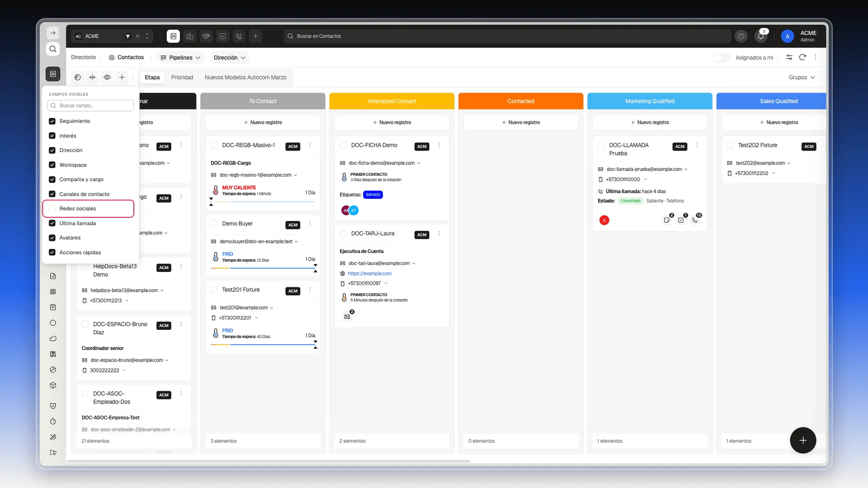The width and height of the screenshot is (868, 488).
Task: Add a new view with plus icon beside eye
Action: [122, 77]
